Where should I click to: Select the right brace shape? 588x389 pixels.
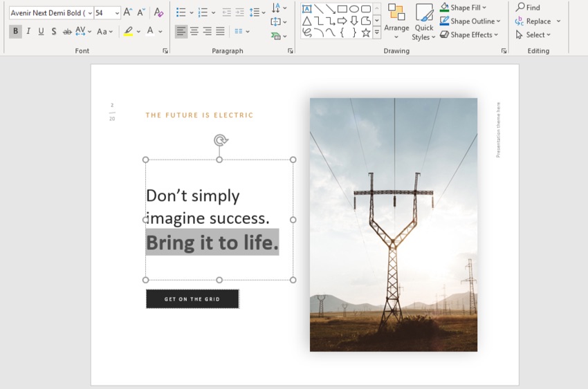pyautogui.click(x=354, y=32)
